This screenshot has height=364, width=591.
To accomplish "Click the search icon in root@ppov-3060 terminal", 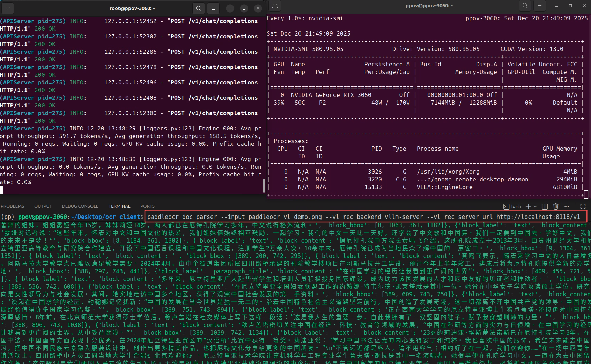I will point(198,8).
